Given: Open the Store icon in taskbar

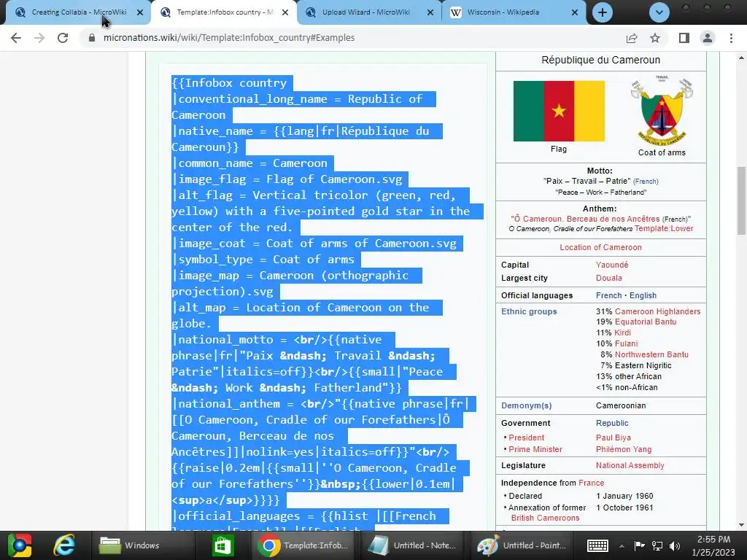Looking at the screenshot, I should (223, 545).
